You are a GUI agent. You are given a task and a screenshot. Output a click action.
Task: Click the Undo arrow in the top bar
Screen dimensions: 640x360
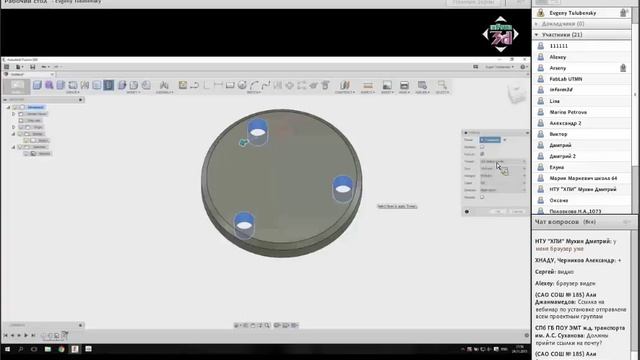pos(43,67)
